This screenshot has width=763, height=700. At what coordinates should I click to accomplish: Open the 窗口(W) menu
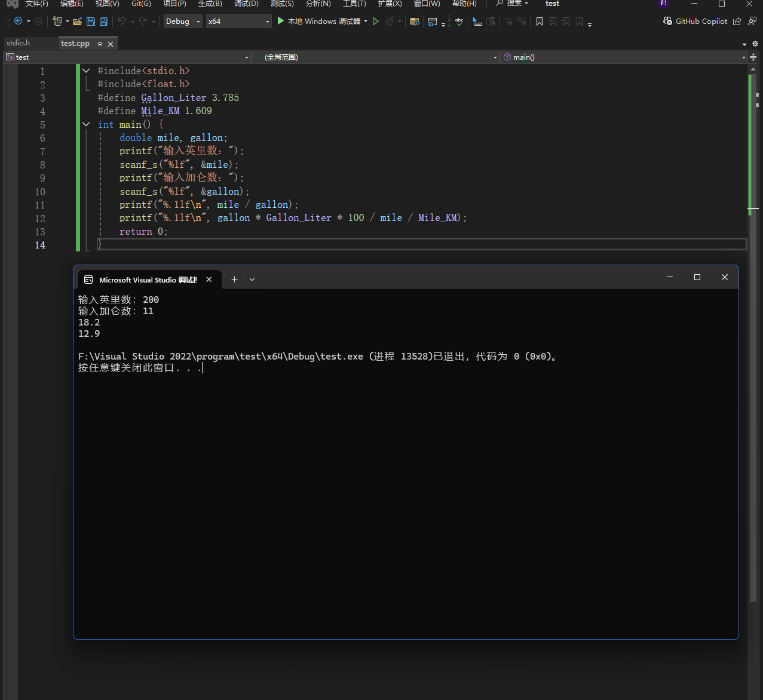pyautogui.click(x=427, y=4)
